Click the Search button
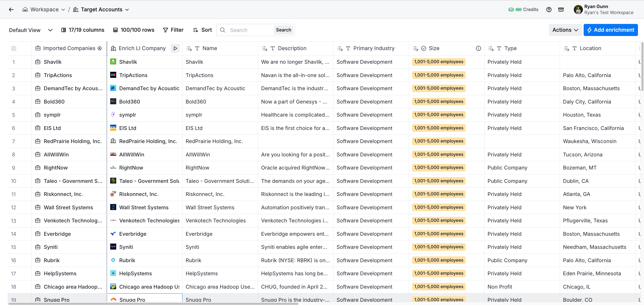The height and width of the screenshot is (305, 644). [284, 30]
